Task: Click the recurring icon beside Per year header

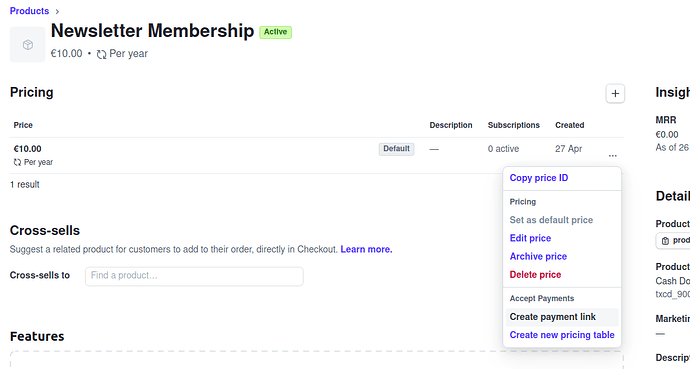Action: [102, 54]
